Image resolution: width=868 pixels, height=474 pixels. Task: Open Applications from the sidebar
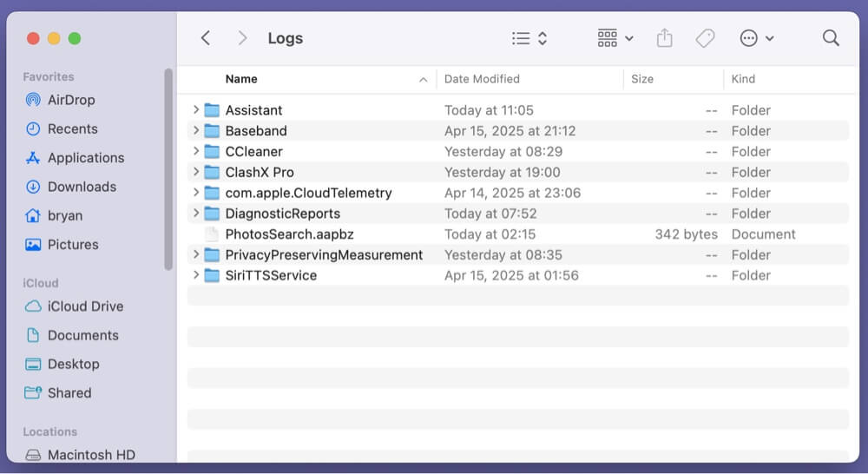[85, 158]
